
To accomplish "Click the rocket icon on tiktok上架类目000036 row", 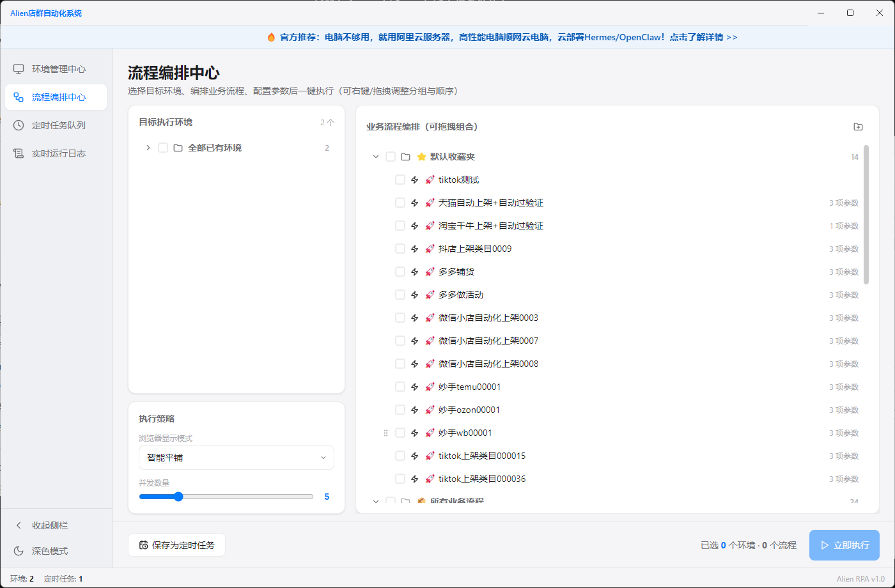I will pyautogui.click(x=430, y=479).
